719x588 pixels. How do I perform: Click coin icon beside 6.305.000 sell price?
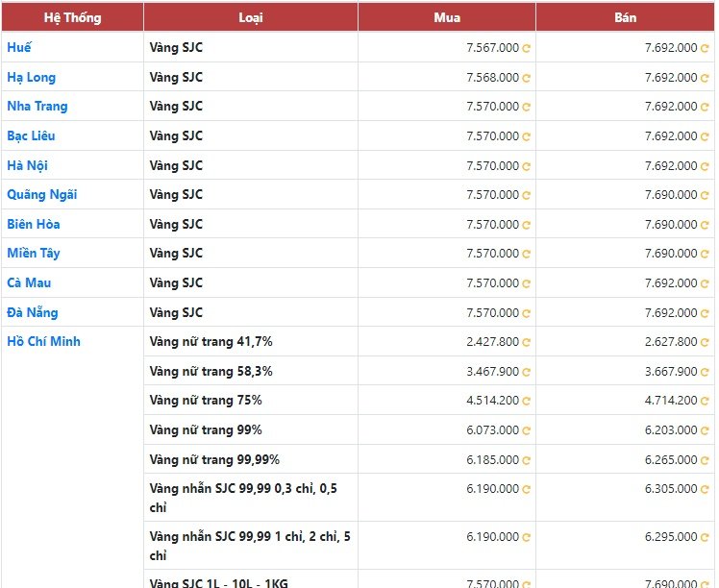pos(705,489)
